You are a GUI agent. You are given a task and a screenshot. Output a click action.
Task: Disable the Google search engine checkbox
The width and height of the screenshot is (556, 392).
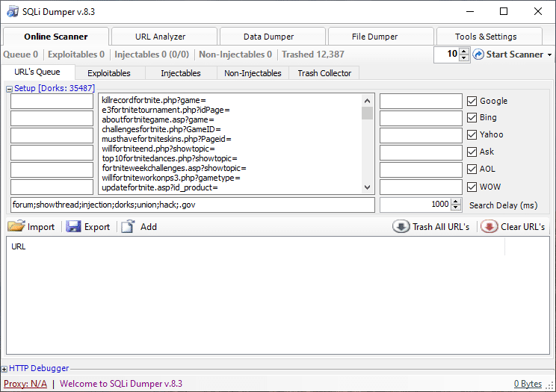tap(472, 101)
